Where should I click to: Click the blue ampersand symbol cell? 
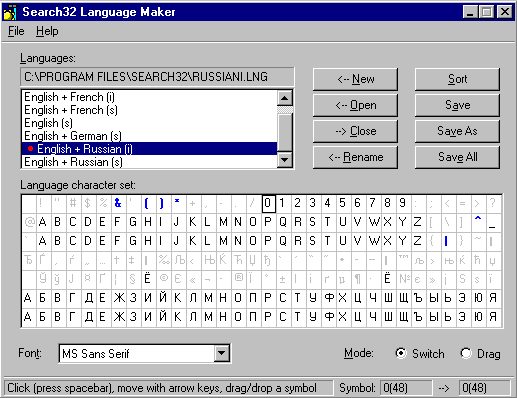118,203
